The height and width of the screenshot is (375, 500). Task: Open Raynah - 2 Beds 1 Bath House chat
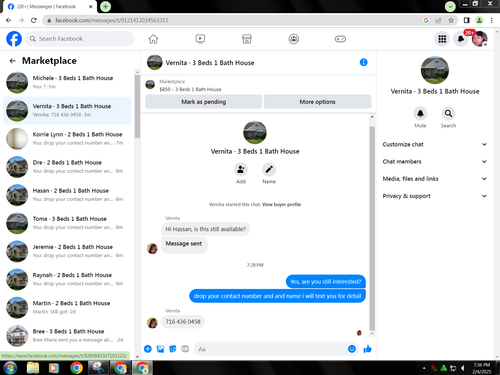point(67,279)
